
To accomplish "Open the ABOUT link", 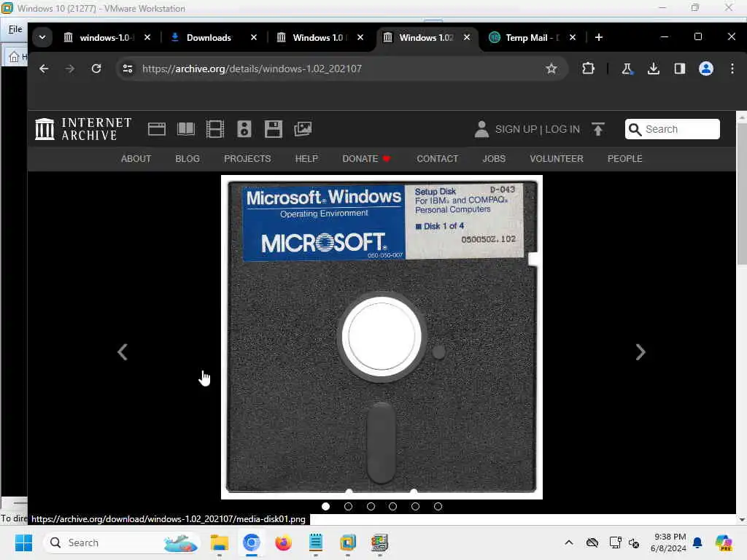I will coord(136,158).
